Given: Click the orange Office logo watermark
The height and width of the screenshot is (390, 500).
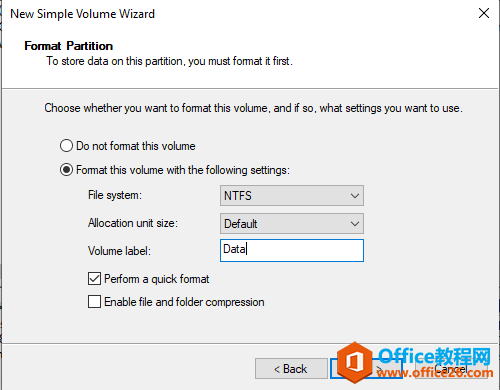Looking at the screenshot, I should [354, 362].
